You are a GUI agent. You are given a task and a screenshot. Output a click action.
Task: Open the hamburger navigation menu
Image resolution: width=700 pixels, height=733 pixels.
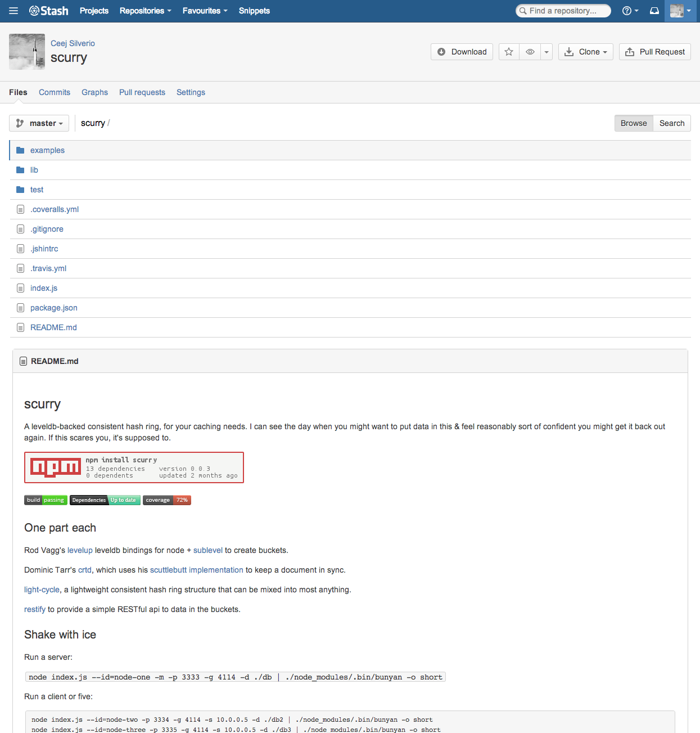(13, 11)
